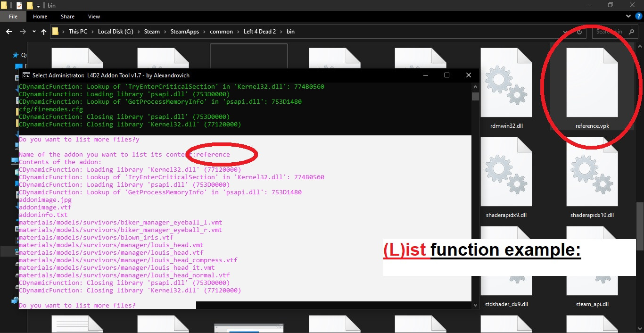Click the console scrollbar up arrow
Viewport: 644px width, 333px height.
[475, 87]
